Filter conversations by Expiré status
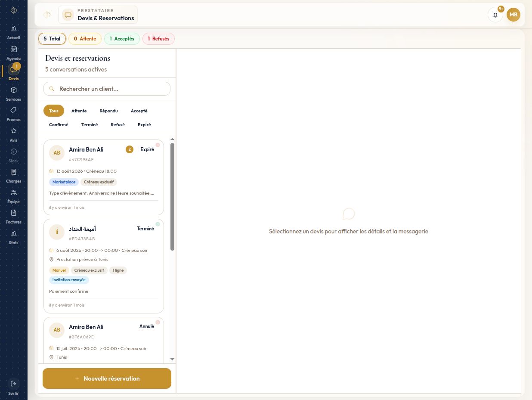This screenshot has width=532, height=400. tap(144, 125)
